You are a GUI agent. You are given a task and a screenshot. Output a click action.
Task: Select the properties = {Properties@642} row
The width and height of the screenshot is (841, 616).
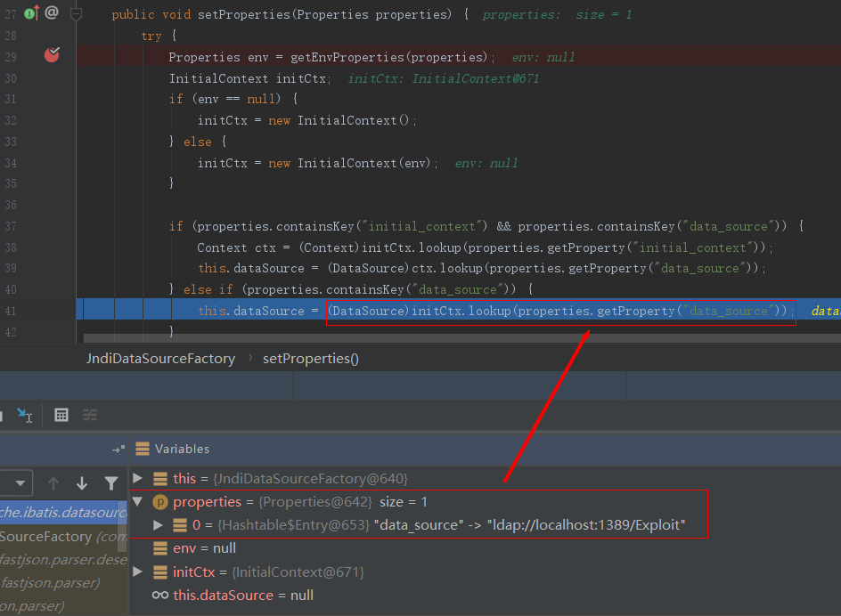coord(485,502)
